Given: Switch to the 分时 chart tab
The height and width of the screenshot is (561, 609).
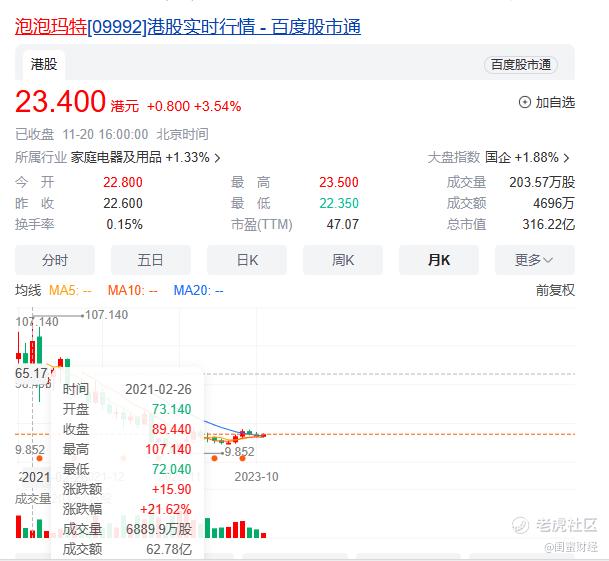Looking at the screenshot, I should tap(55, 260).
